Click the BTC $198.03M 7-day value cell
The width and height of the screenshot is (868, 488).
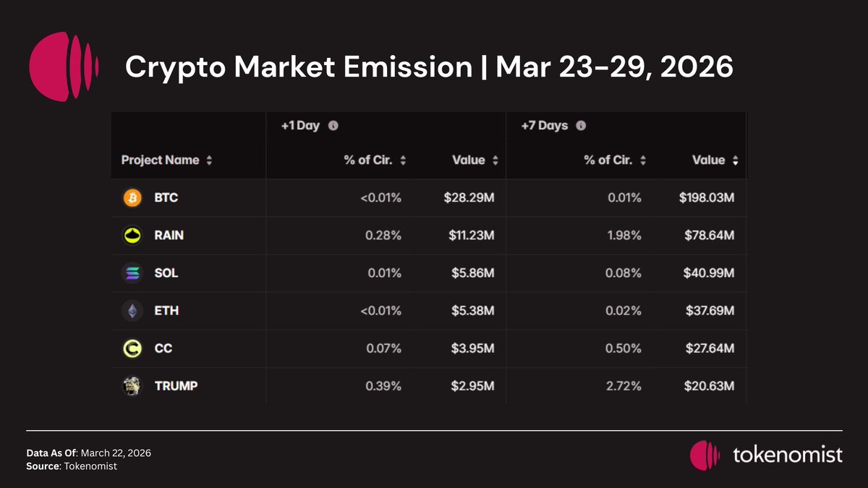coord(707,198)
